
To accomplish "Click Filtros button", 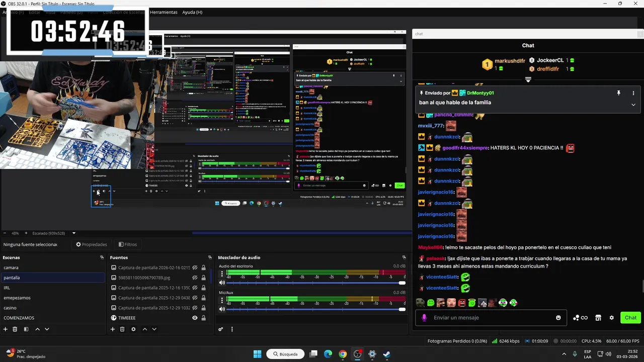I will pos(128,244).
